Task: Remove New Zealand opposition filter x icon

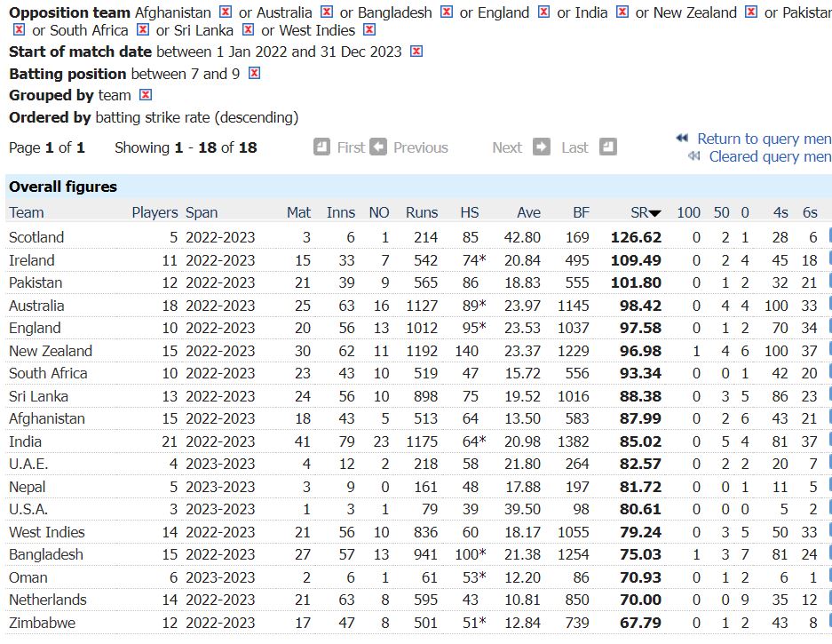Action: click(751, 12)
